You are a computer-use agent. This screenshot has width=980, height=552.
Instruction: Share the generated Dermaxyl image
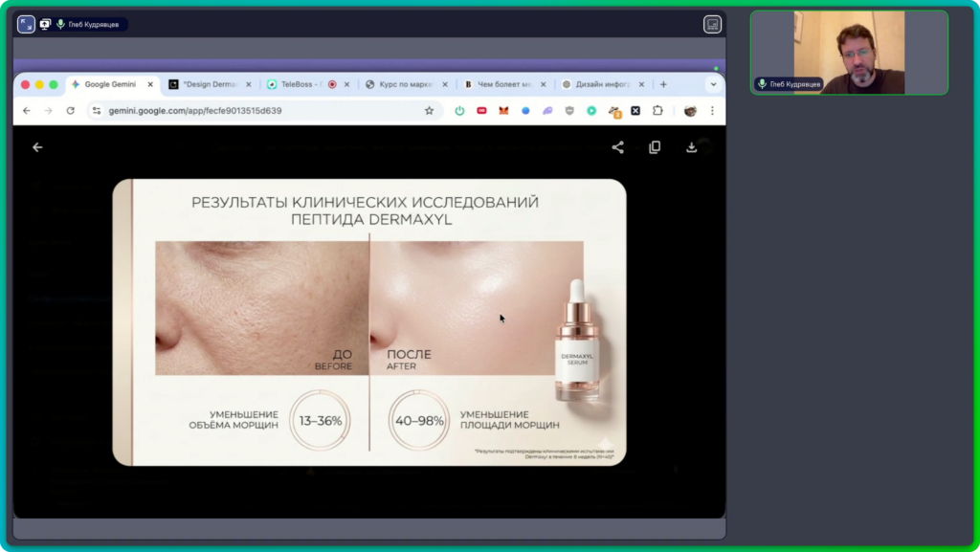(617, 147)
